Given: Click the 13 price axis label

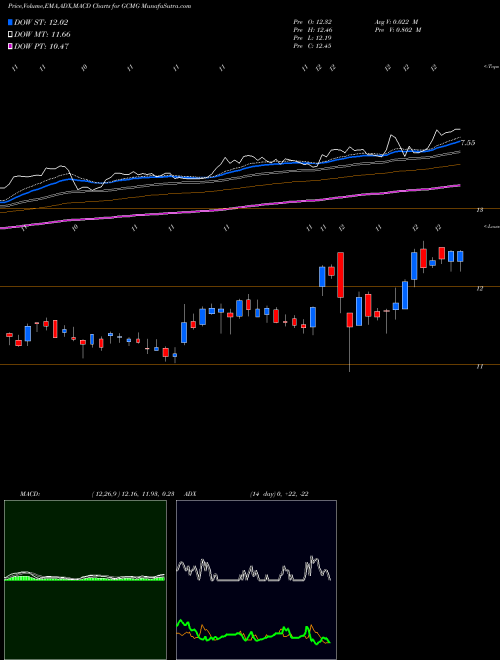Looking at the screenshot, I should click(x=479, y=210).
